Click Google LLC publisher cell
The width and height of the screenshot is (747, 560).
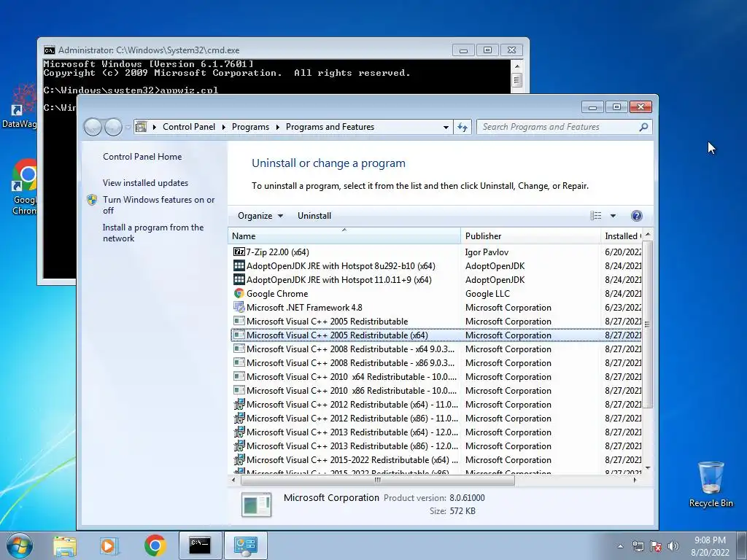[487, 294]
